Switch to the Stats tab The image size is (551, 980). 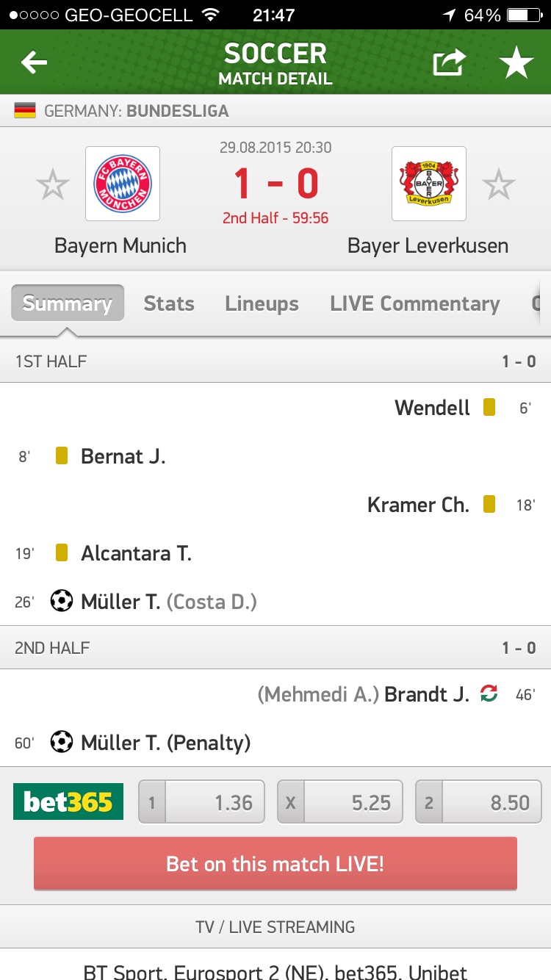169,303
